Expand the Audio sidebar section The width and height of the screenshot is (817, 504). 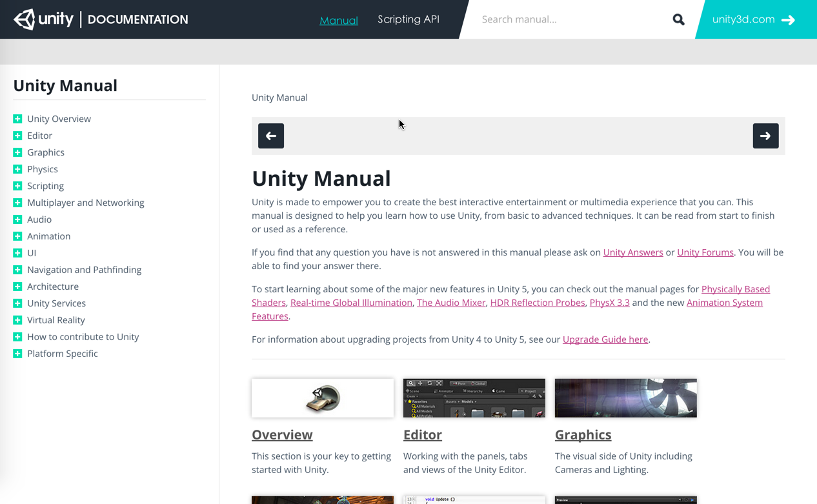point(17,219)
